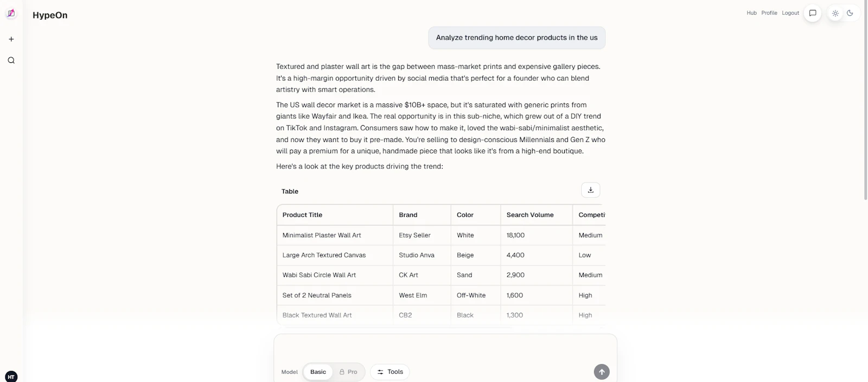Select the Basic model option
868x382 pixels.
click(318, 372)
